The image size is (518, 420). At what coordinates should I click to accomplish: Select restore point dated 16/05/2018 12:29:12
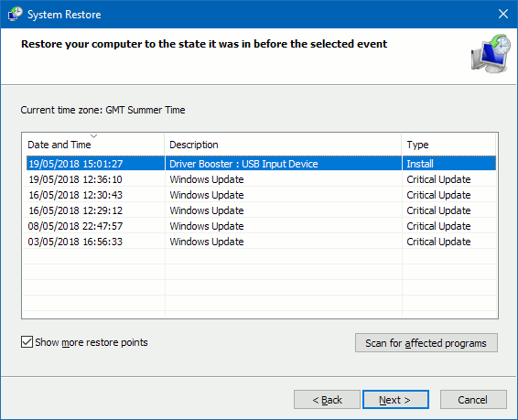tap(261, 210)
